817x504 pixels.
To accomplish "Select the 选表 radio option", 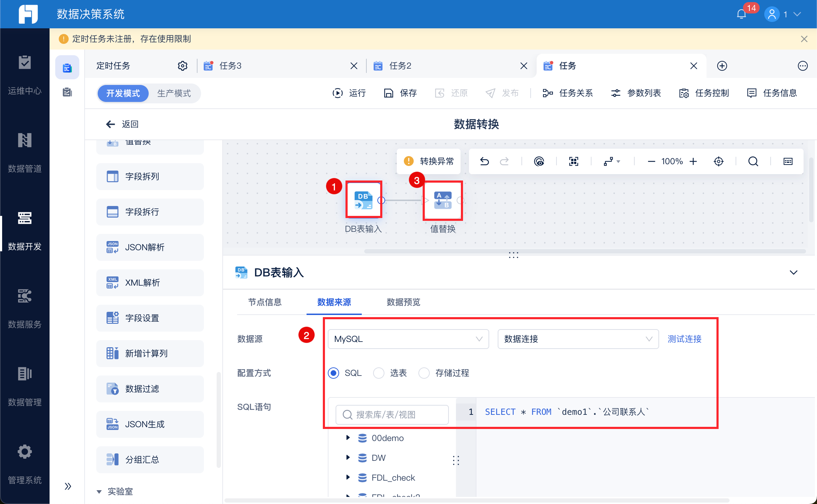I will [x=379, y=373].
